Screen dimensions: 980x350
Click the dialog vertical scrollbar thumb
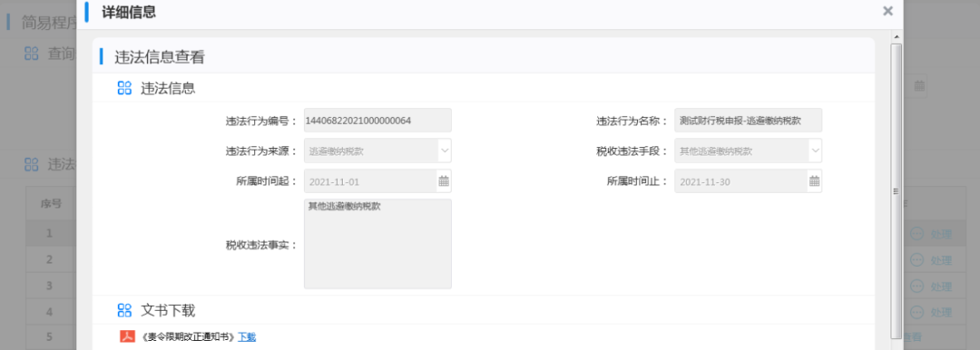coord(897,190)
